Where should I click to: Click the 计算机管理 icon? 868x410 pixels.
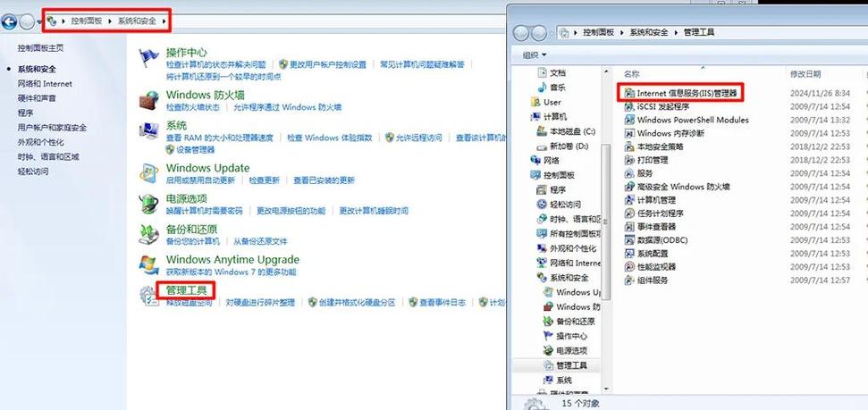click(628, 200)
